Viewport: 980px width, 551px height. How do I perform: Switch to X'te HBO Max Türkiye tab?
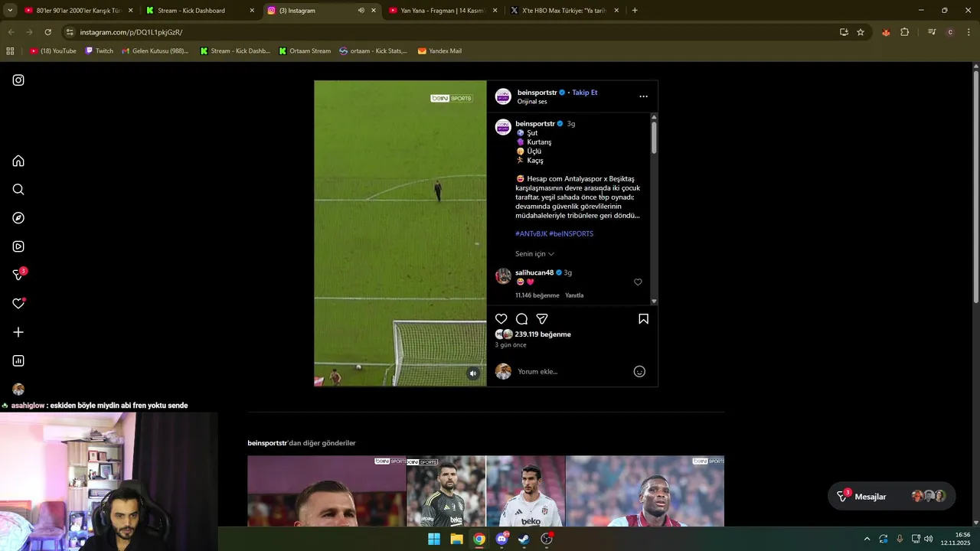click(x=565, y=11)
